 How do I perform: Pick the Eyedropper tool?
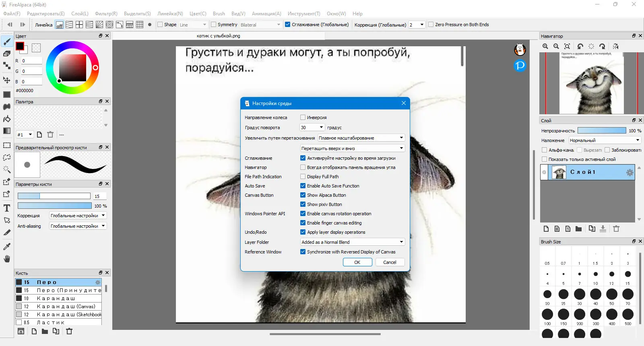(x=7, y=247)
